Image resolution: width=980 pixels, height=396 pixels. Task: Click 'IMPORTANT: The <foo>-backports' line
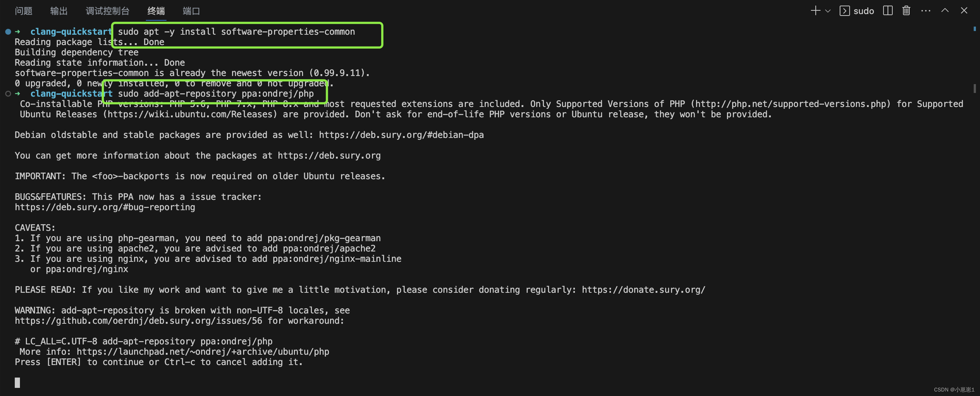tap(200, 176)
